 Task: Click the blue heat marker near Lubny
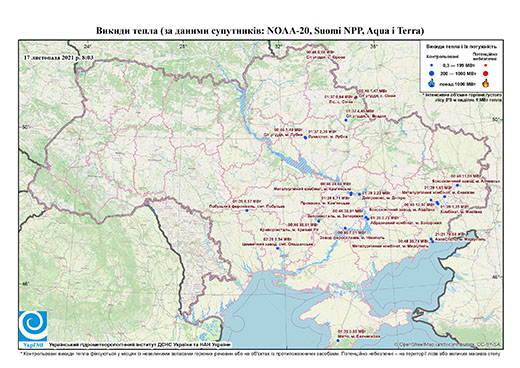[305, 137]
